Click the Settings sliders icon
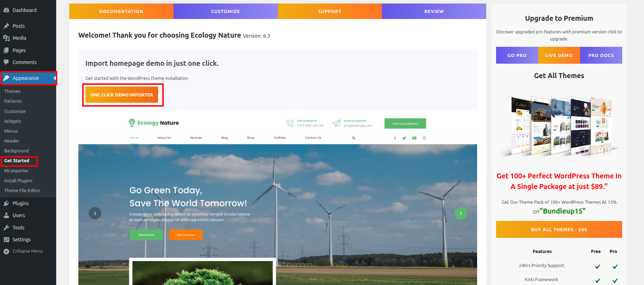Screen dimensions: 644x285 tap(6, 240)
